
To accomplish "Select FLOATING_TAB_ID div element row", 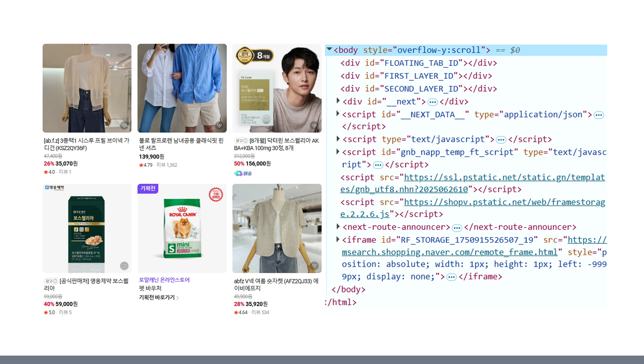I will pyautogui.click(x=418, y=63).
